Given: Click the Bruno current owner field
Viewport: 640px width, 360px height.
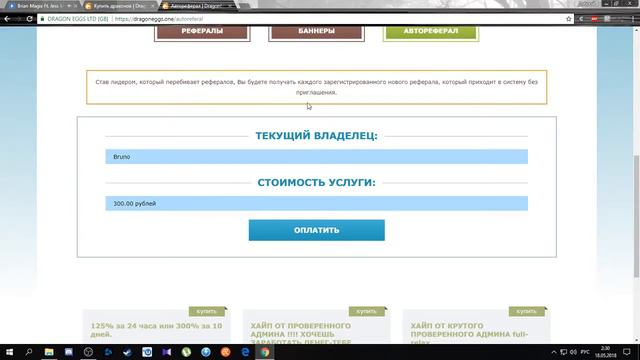Looking at the screenshot, I should tap(316, 157).
